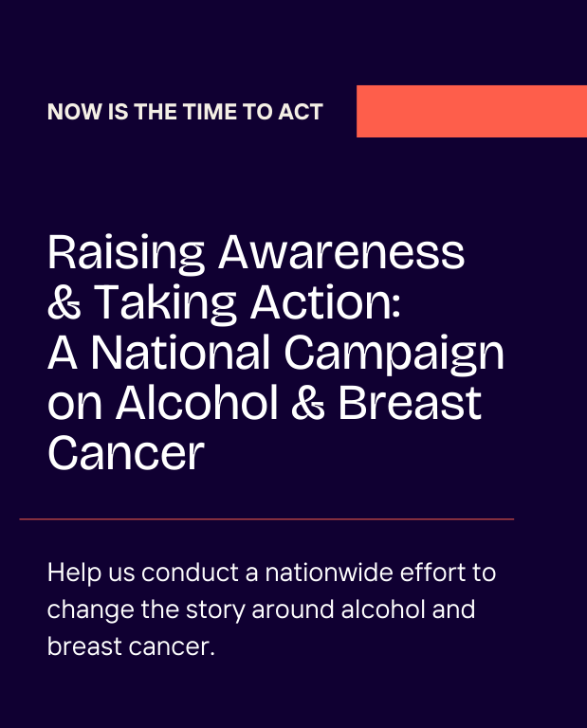Click the word "Campaign" in the title
Screen dimensions: 587x728
(394, 355)
